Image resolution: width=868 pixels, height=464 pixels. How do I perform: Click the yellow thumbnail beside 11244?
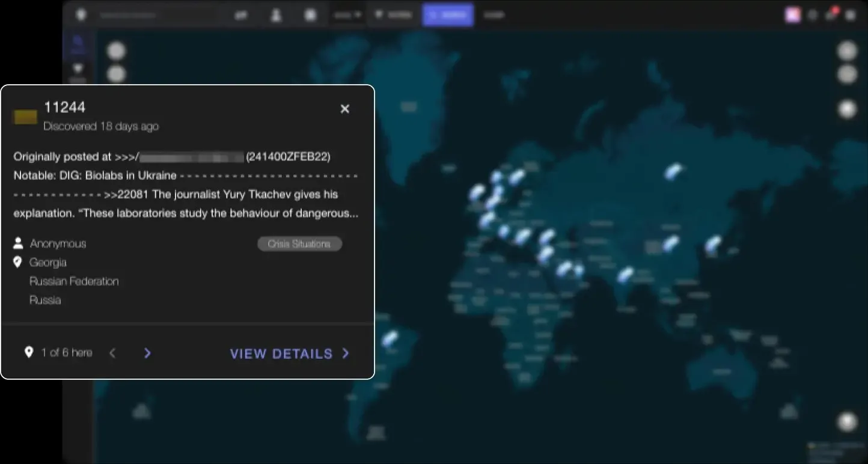coord(25,117)
